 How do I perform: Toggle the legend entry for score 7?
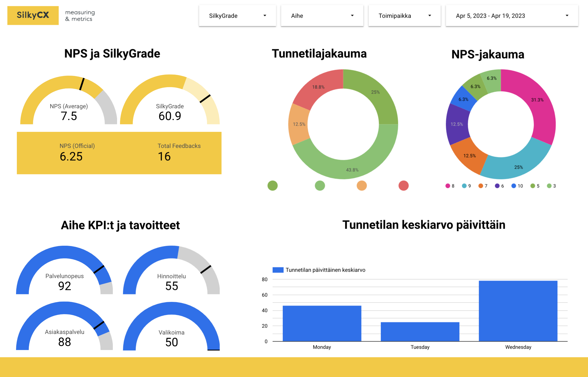coord(483,186)
